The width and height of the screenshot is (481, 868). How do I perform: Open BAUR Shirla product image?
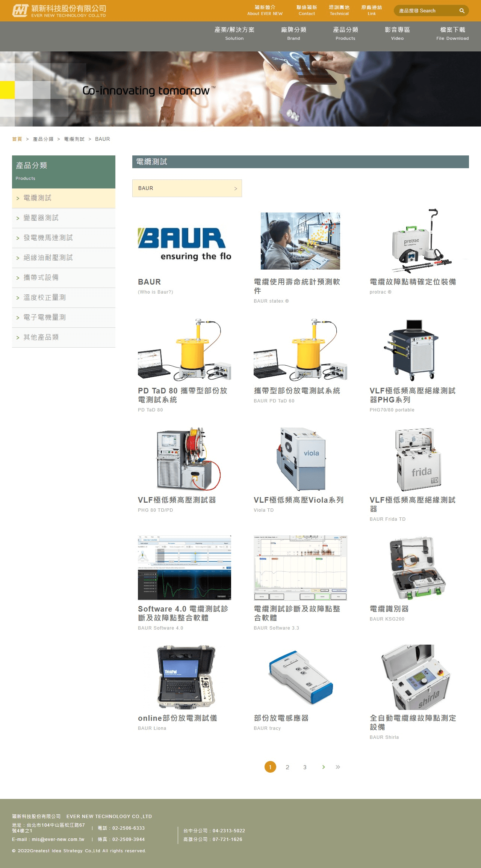pos(416,677)
